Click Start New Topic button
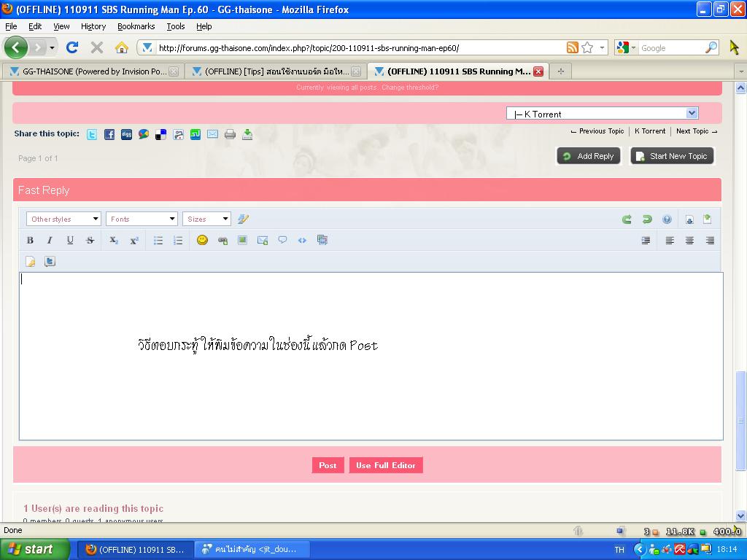 click(x=672, y=156)
